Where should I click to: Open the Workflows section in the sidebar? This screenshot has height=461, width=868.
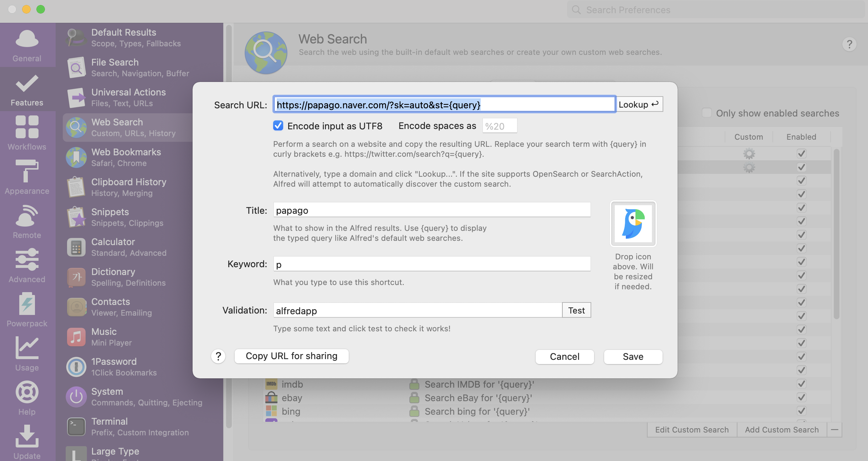coord(27,133)
